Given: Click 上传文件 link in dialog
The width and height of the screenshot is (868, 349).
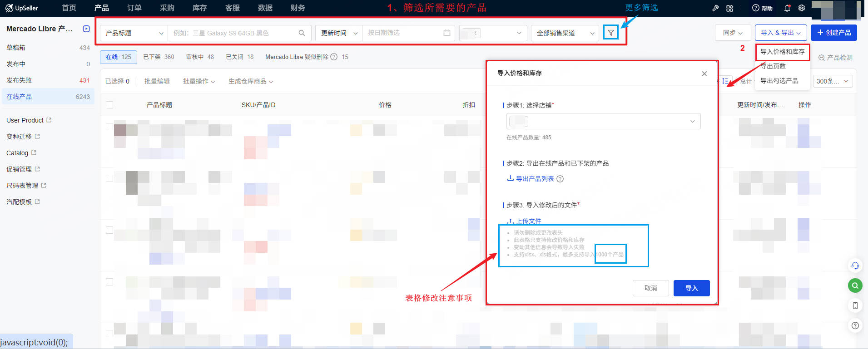Looking at the screenshot, I should click(524, 221).
